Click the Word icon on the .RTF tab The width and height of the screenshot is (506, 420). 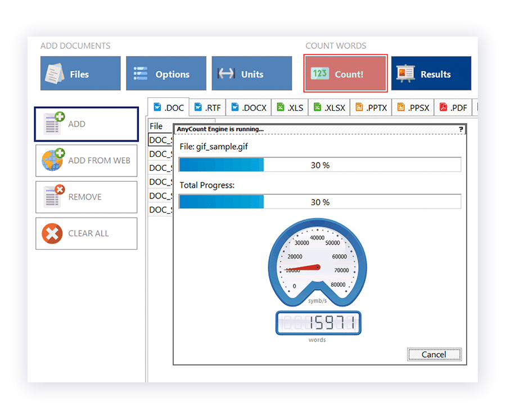pyautogui.click(x=198, y=107)
